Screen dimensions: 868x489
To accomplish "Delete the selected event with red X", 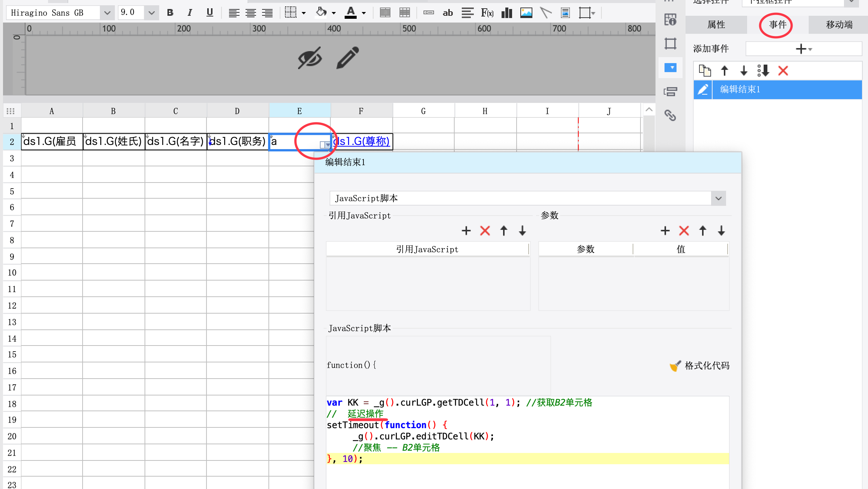I will [783, 71].
